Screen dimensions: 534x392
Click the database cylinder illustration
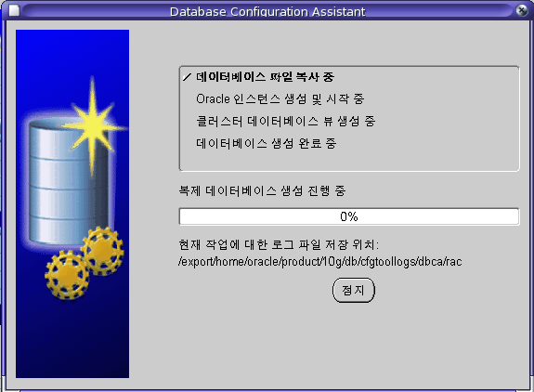68,180
